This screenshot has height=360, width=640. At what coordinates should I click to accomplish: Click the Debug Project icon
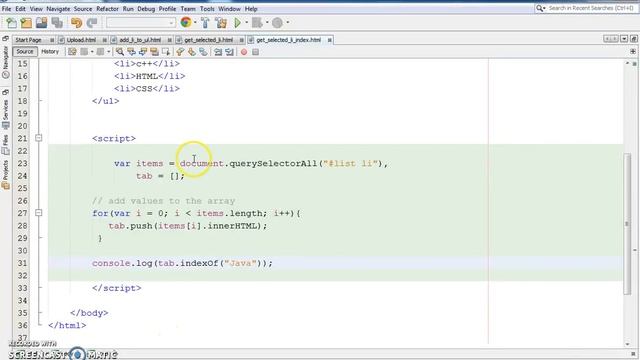tap(257, 23)
